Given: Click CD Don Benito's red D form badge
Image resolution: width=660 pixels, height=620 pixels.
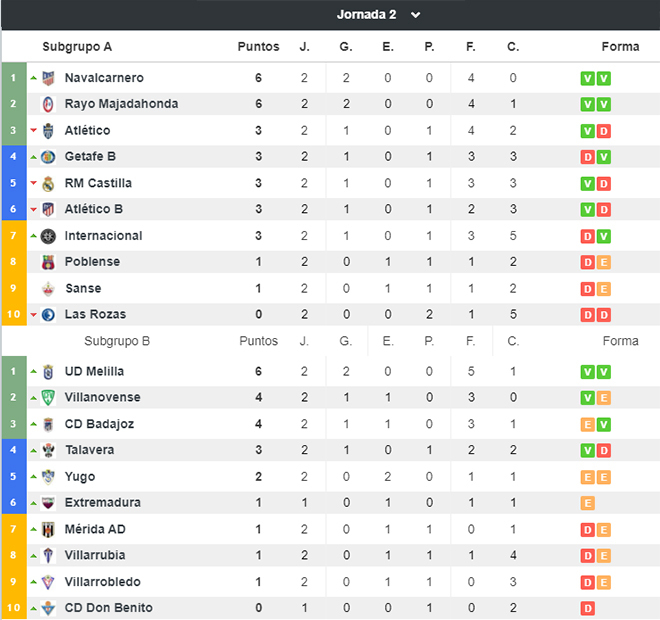Looking at the screenshot, I should tap(588, 609).
